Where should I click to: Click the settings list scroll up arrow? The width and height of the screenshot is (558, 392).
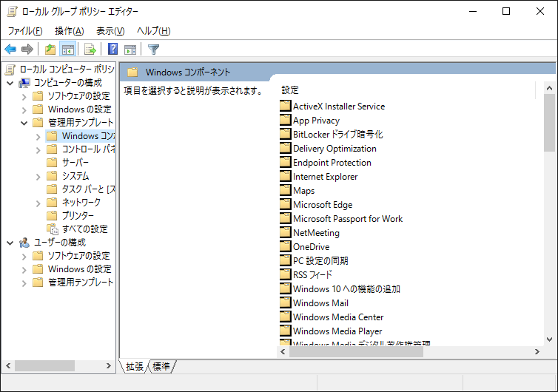point(549,88)
